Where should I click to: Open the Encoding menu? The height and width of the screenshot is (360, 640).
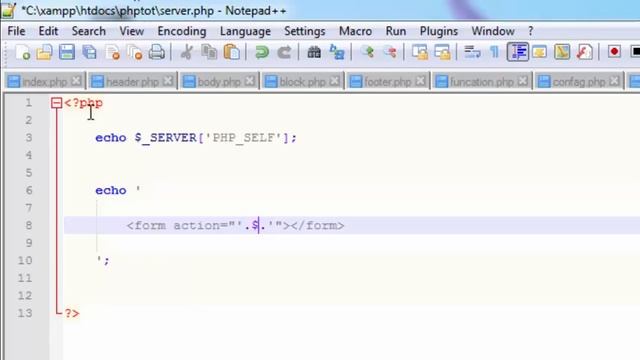(x=182, y=31)
